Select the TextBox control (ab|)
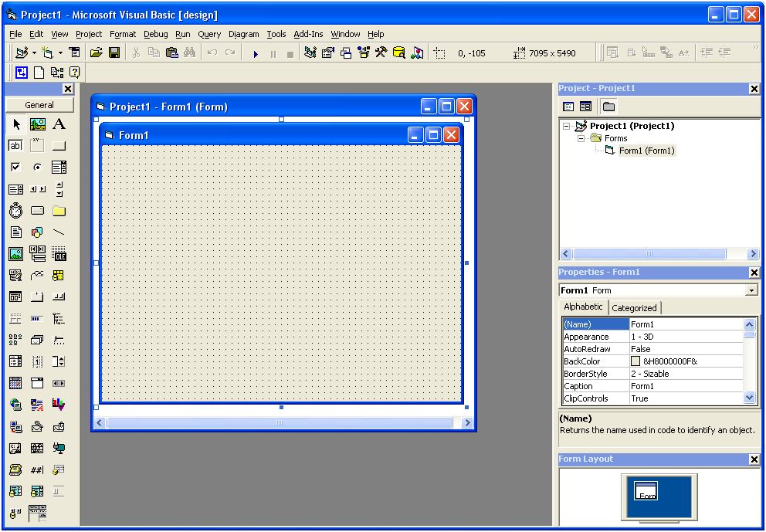The image size is (766, 532). click(16, 146)
